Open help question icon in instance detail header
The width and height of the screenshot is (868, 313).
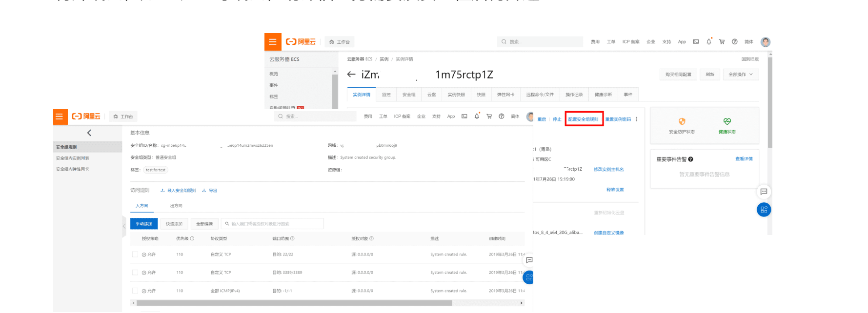(x=734, y=42)
